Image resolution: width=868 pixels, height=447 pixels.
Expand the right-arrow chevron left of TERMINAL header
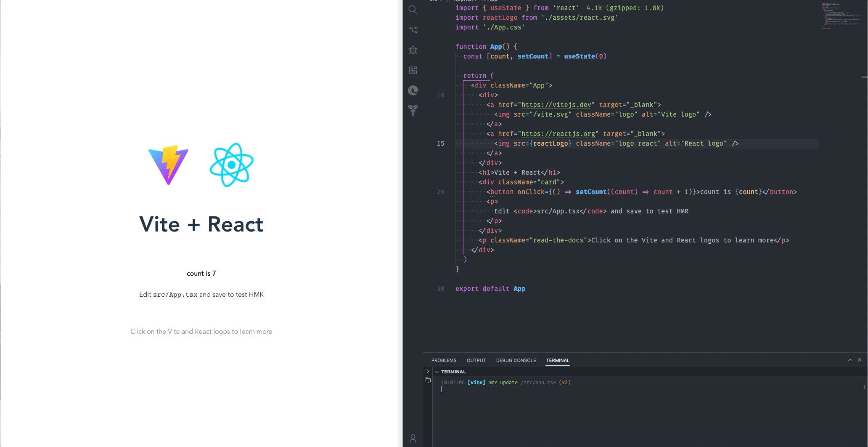pos(428,371)
